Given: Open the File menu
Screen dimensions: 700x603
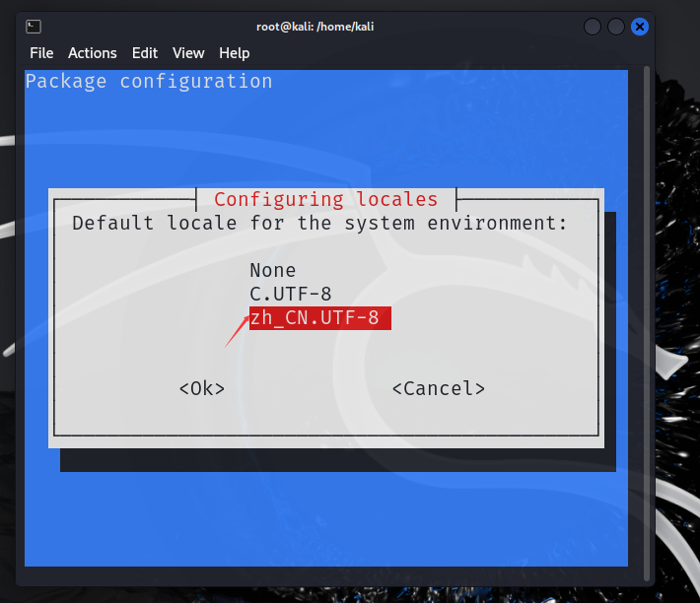Looking at the screenshot, I should pos(41,53).
